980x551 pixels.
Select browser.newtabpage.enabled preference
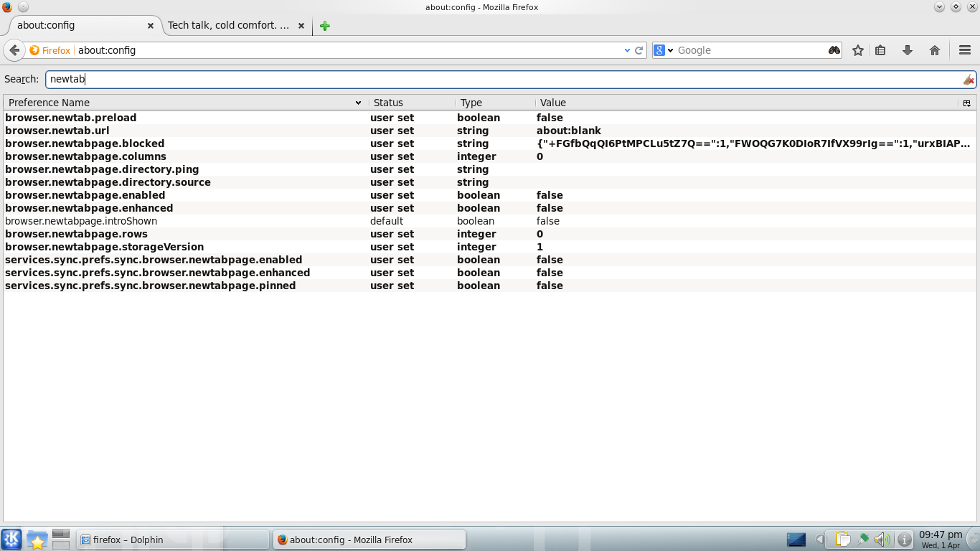pos(489,195)
